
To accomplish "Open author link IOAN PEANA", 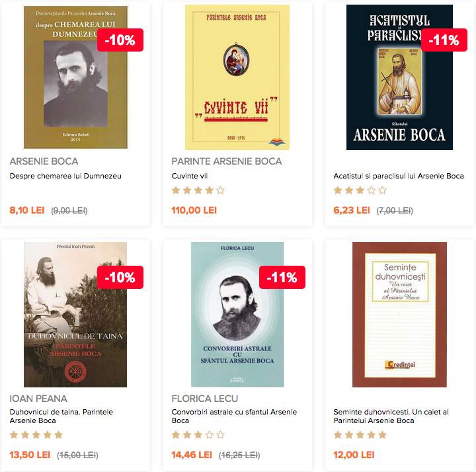I will tap(38, 399).
